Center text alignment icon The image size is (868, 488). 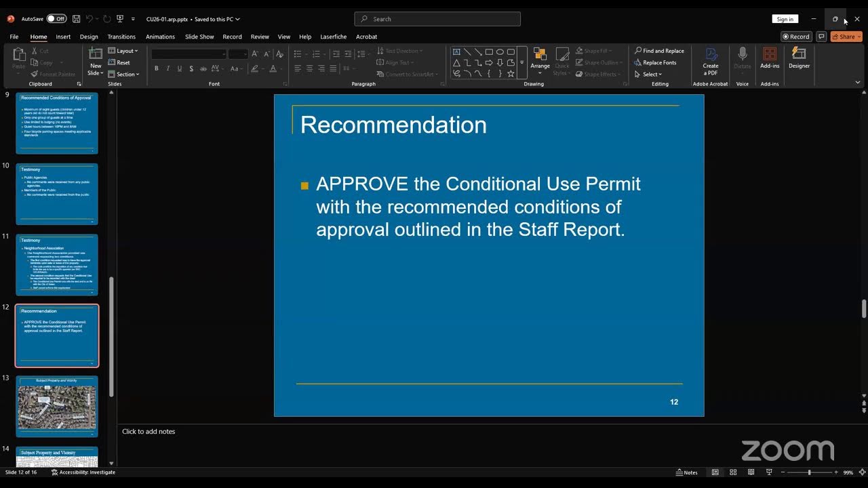[x=309, y=68]
